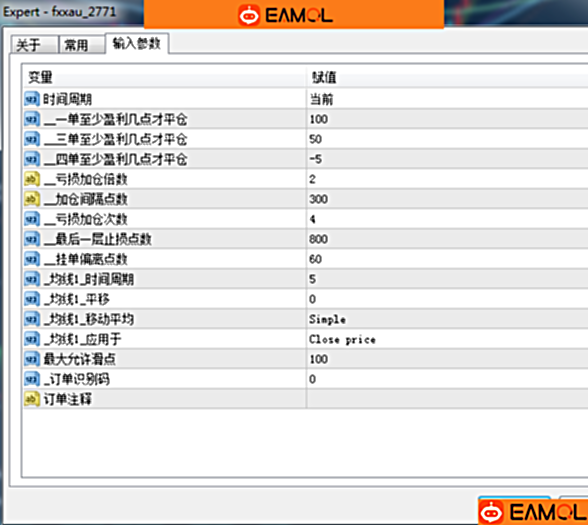Click the string icon beside 加仓间隔点数

[x=32, y=199]
